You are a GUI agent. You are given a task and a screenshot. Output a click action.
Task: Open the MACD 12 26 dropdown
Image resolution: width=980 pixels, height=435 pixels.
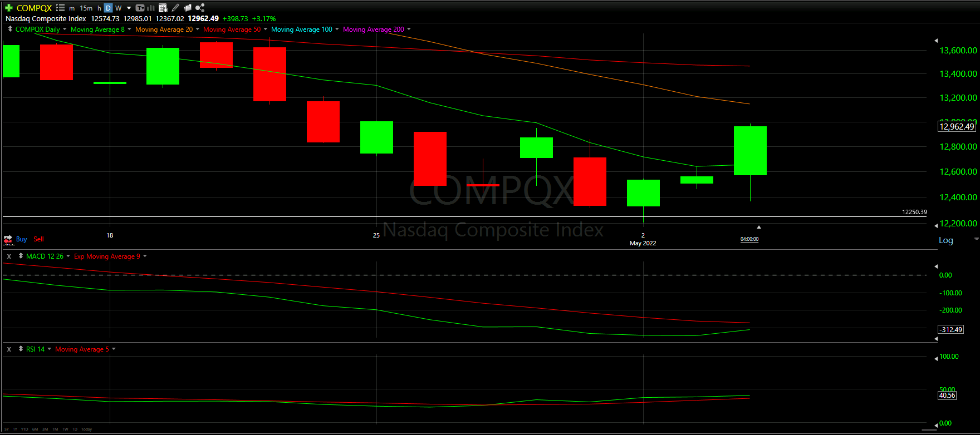point(68,256)
